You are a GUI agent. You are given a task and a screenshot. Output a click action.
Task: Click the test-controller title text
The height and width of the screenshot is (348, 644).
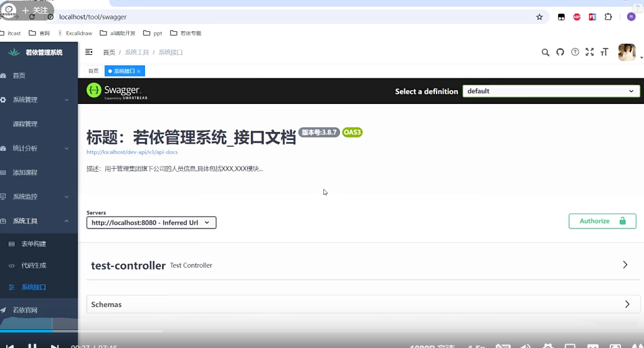click(128, 266)
